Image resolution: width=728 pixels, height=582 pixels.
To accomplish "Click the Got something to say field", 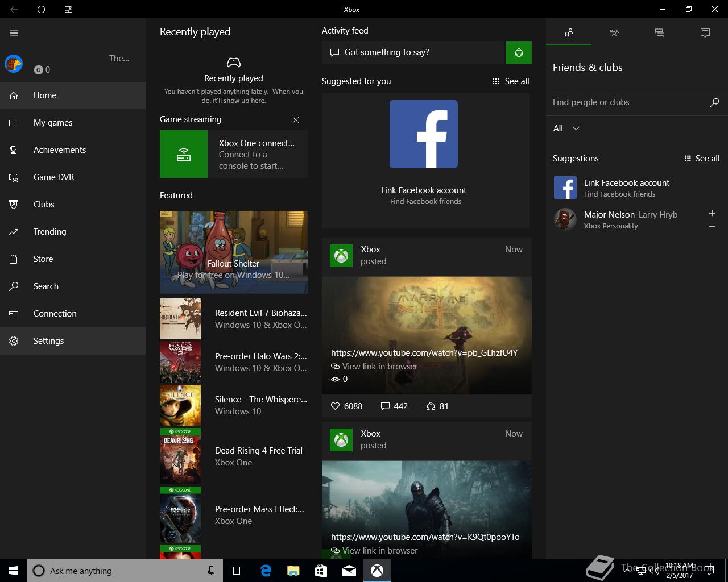I will pos(413,52).
